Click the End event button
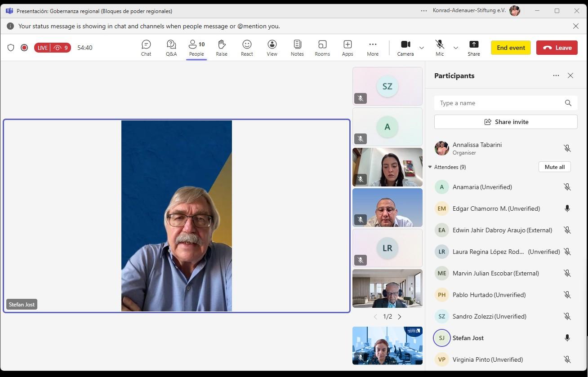Viewport: 588px width, 377px height. [x=511, y=48]
